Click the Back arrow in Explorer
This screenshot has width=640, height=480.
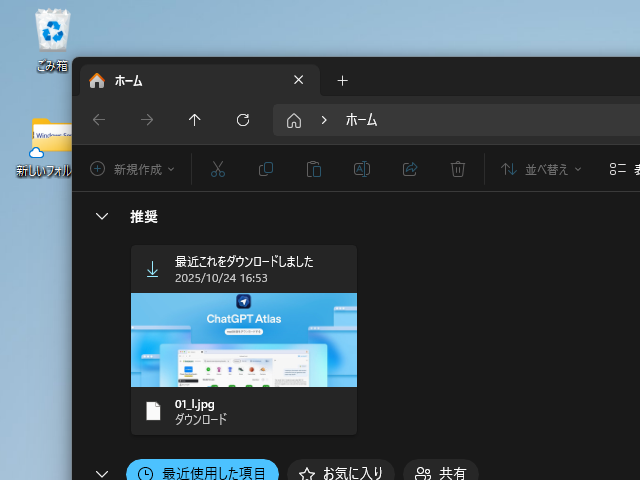[x=99, y=120]
